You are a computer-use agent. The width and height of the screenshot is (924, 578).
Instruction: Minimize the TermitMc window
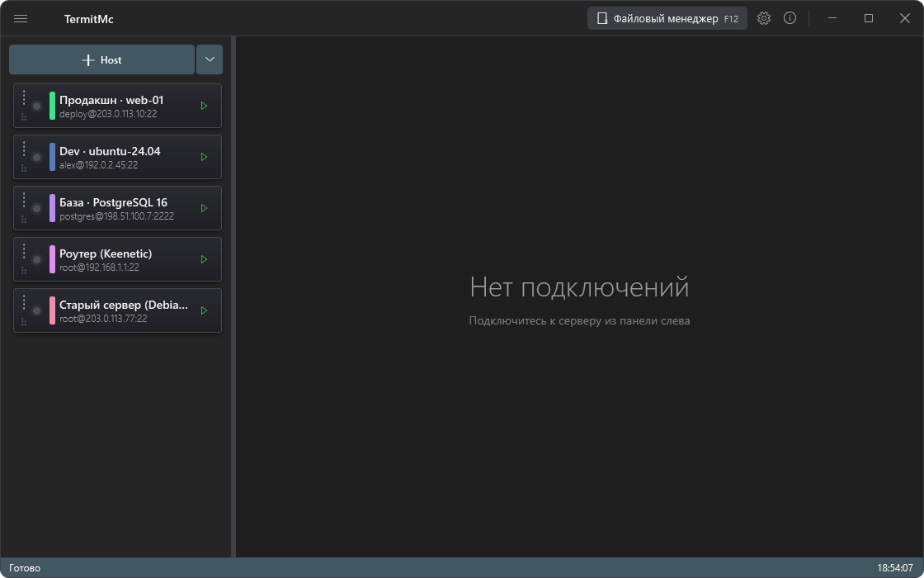[x=832, y=18]
